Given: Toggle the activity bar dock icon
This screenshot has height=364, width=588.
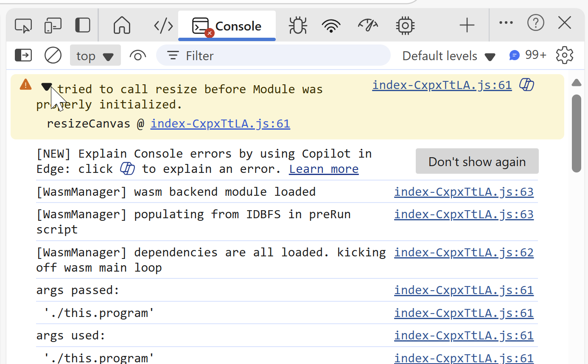Looking at the screenshot, I should point(83,26).
